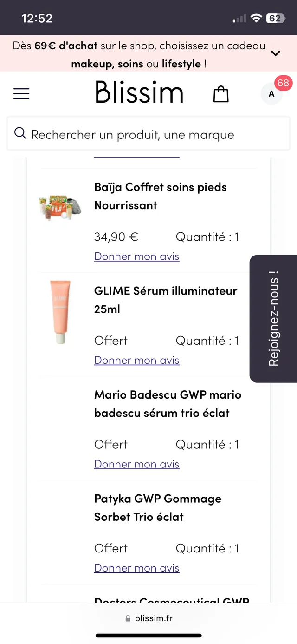Click Donner mon avis for Patyka GWP Gommage
Image resolution: width=297 pixels, height=644 pixels.
pos(136,567)
